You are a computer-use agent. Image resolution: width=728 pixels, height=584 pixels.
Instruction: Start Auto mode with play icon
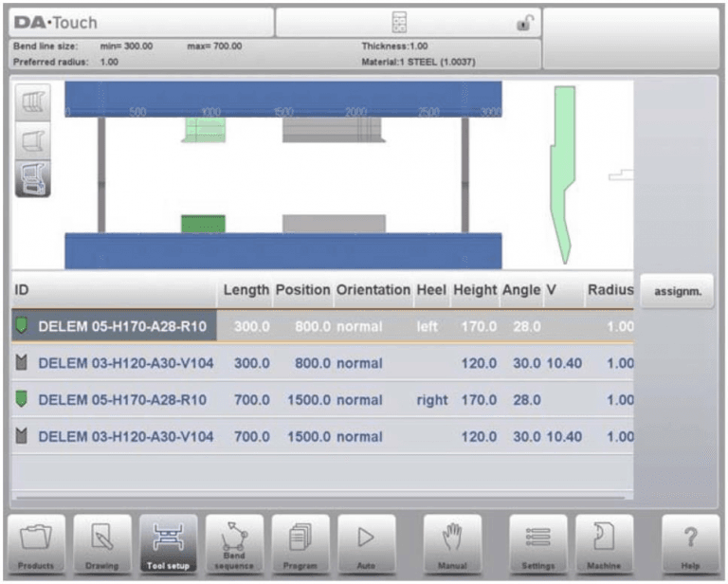point(366,544)
